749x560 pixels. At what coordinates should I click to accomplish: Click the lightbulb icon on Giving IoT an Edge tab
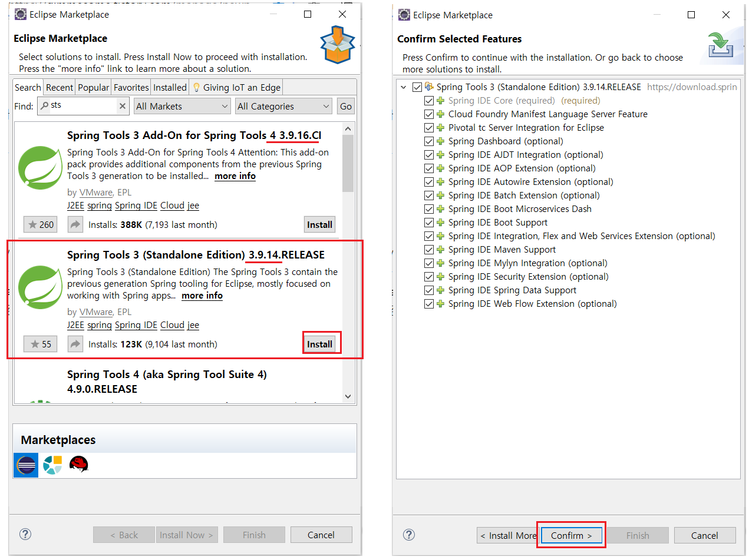pyautogui.click(x=197, y=87)
